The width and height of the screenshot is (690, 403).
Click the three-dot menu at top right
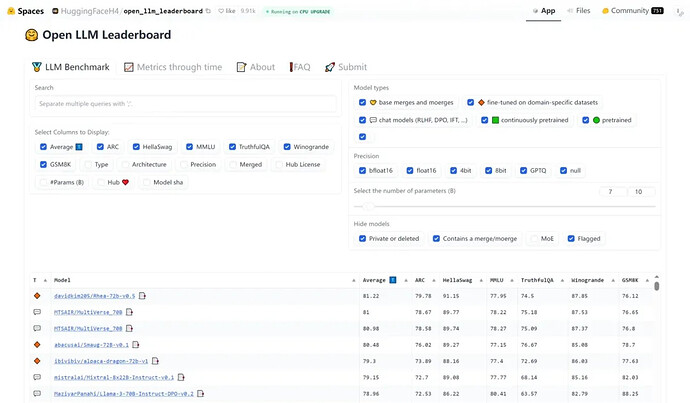click(x=679, y=11)
